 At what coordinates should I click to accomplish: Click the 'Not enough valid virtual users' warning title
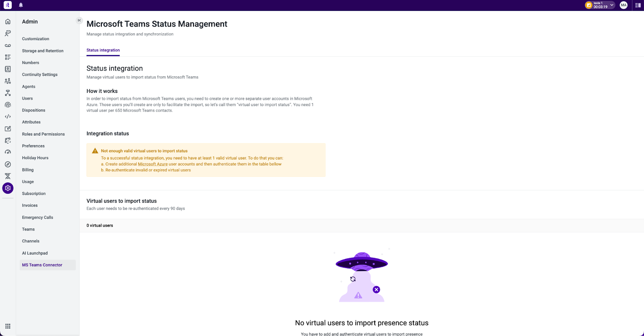144,151
